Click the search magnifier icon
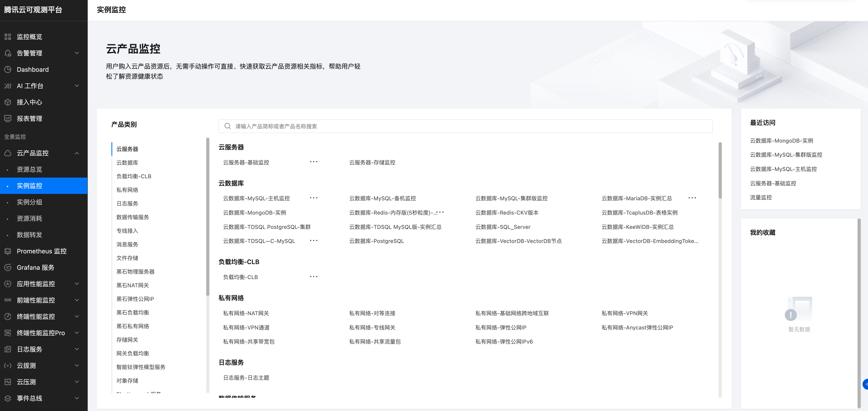 (x=227, y=126)
